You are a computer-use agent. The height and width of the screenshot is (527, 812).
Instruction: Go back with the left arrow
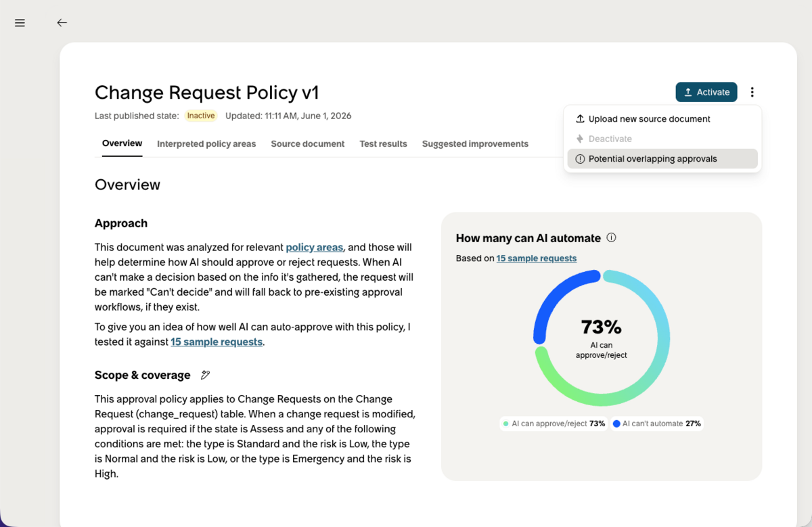[x=62, y=23]
